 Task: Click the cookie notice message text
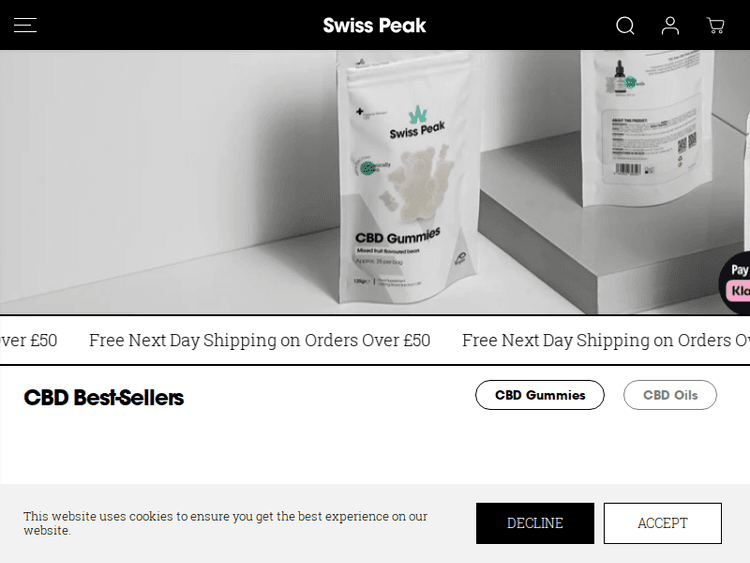225,523
